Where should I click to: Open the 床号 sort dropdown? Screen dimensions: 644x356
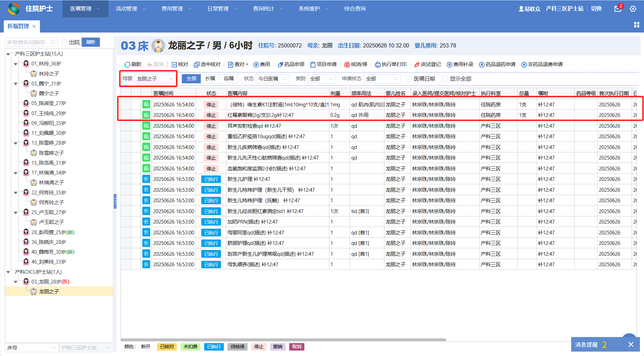pyautogui.click(x=31, y=348)
